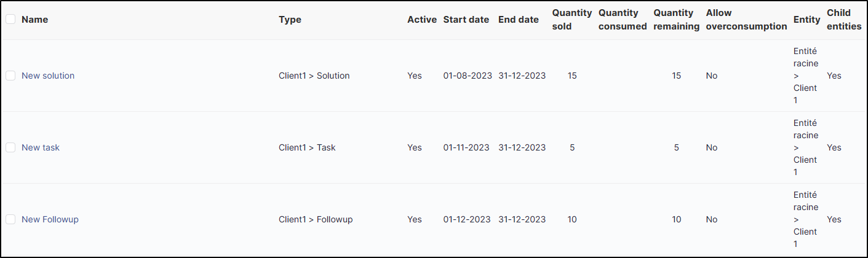The image size is (868, 258).
Task: Sort by the Entity column header
Action: click(806, 20)
